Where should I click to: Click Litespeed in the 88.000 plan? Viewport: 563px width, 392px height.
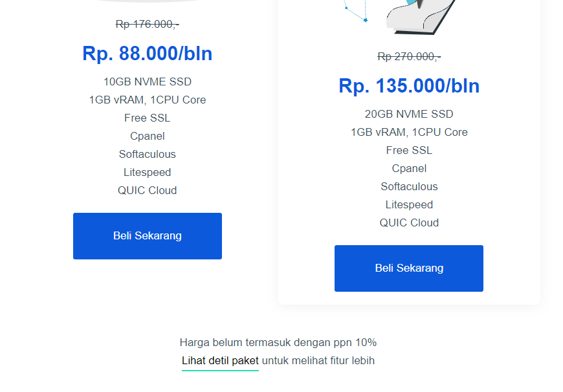coord(148,173)
